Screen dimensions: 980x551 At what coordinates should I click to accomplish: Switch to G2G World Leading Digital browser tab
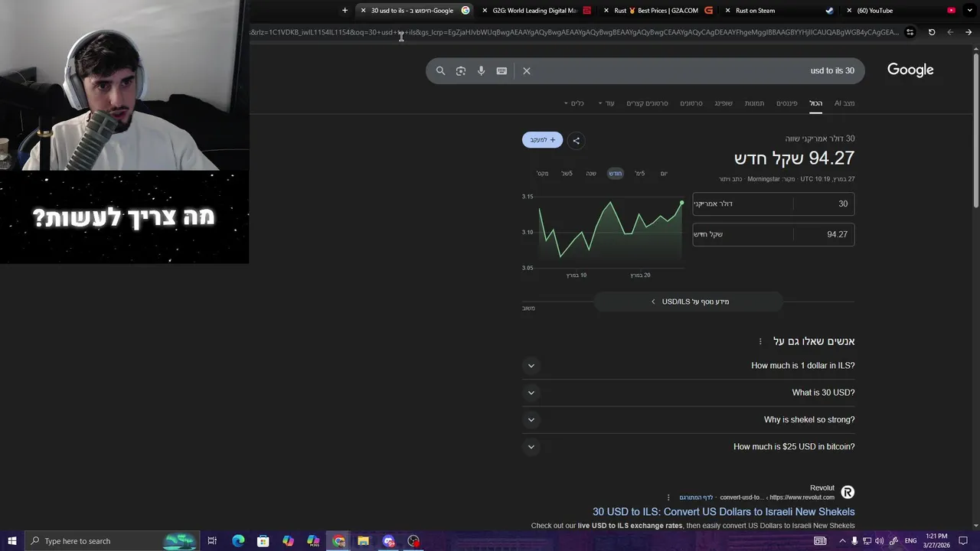536,11
